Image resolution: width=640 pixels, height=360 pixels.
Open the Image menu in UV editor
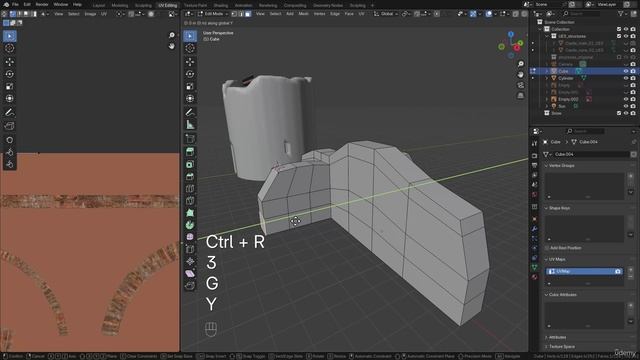[90, 14]
